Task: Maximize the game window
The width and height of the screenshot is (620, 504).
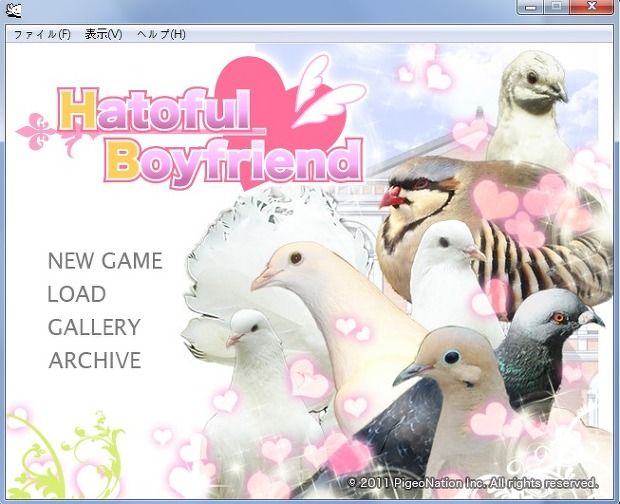Action: point(557,7)
